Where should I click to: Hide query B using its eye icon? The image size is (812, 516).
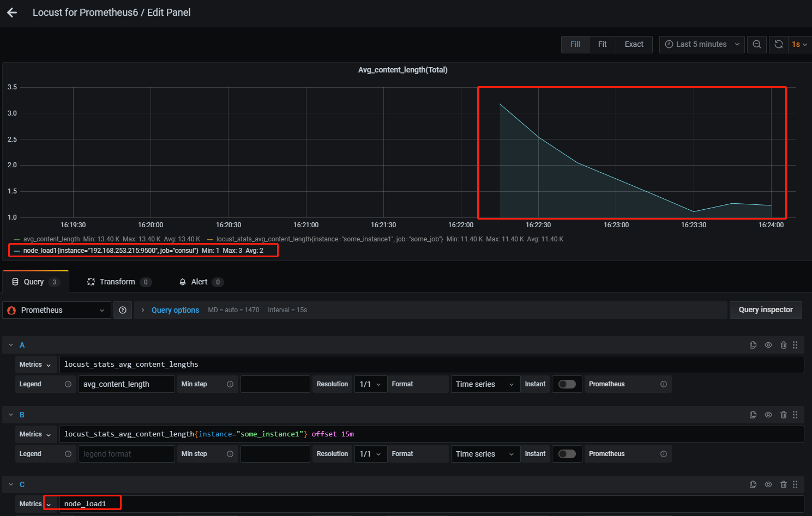pyautogui.click(x=768, y=414)
